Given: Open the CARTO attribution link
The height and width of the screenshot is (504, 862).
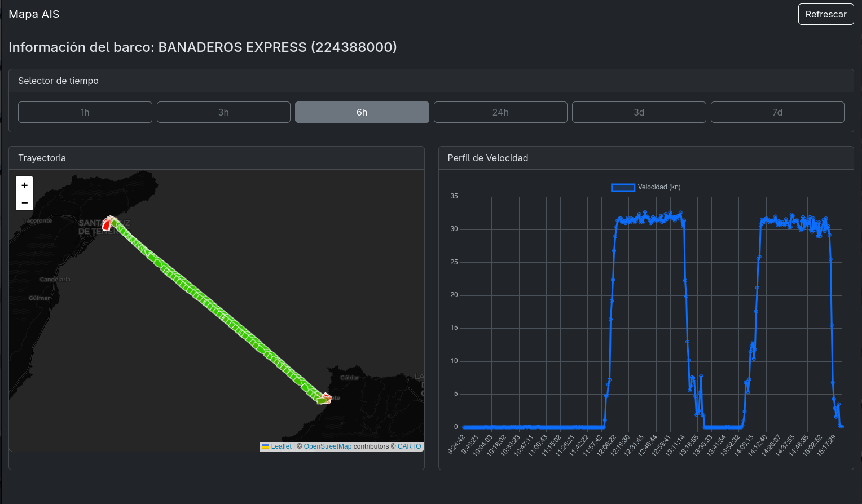Looking at the screenshot, I should (409, 446).
